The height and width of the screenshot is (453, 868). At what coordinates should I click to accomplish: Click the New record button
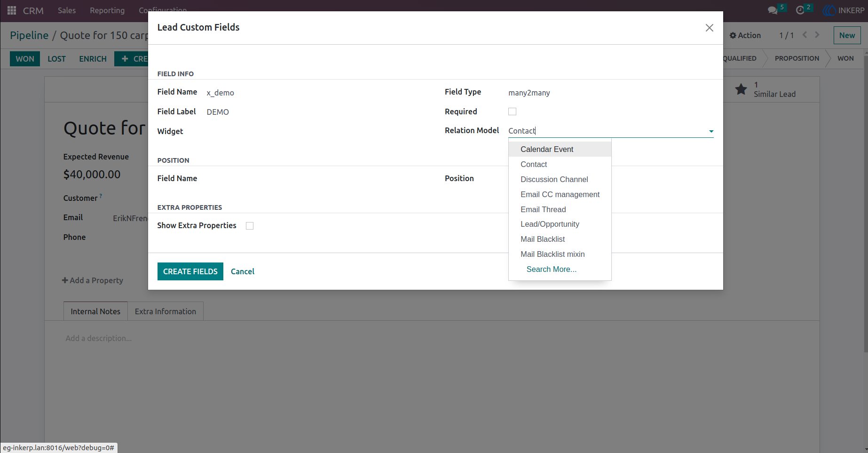pos(847,35)
